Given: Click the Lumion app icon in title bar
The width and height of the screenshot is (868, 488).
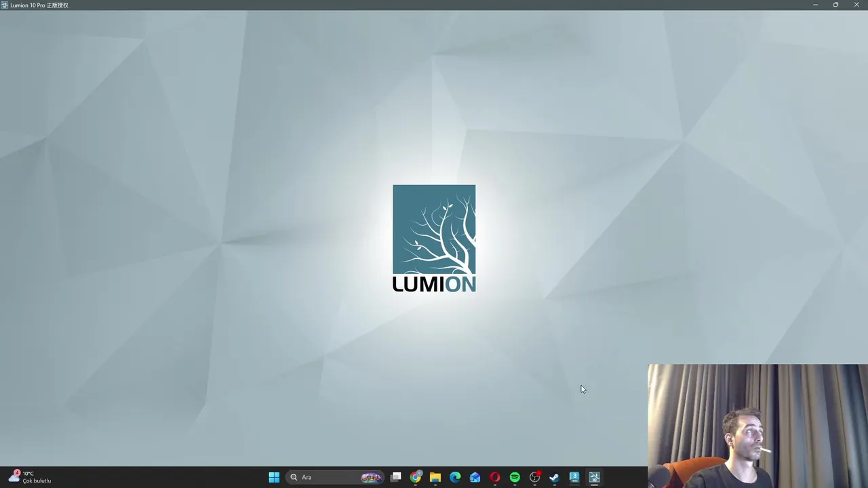Looking at the screenshot, I should pyautogui.click(x=5, y=5).
